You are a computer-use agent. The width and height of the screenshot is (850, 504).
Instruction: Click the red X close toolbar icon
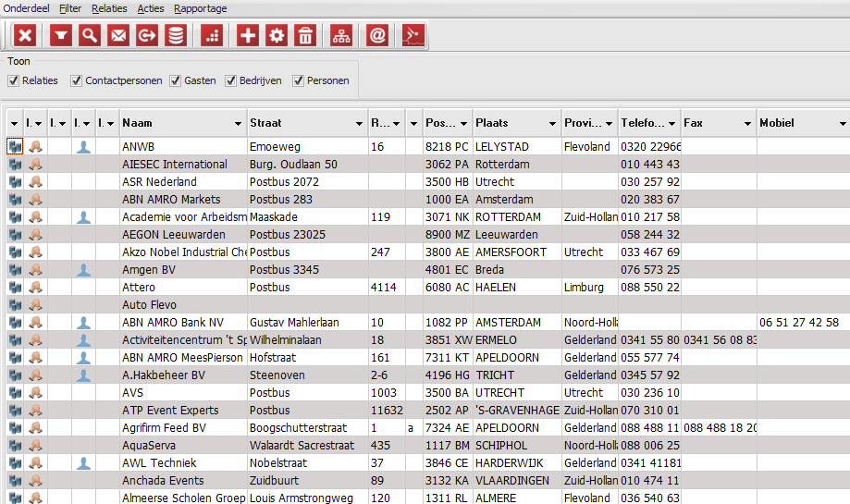25,36
